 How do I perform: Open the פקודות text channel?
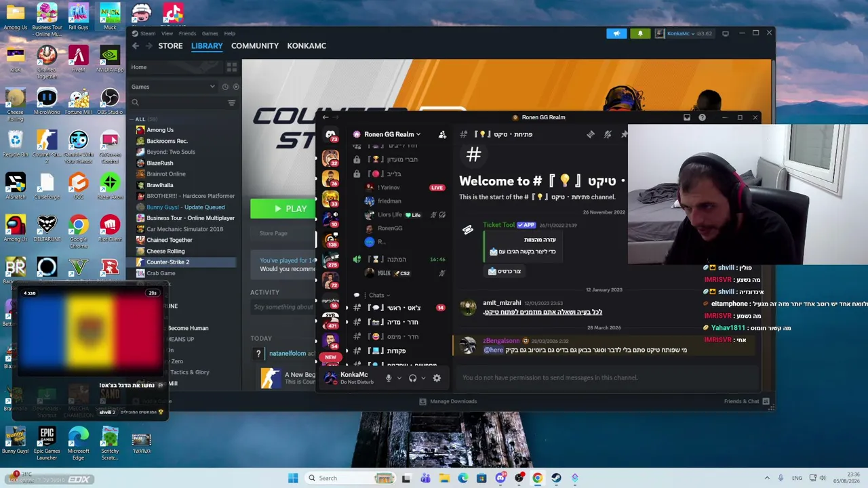tap(398, 351)
